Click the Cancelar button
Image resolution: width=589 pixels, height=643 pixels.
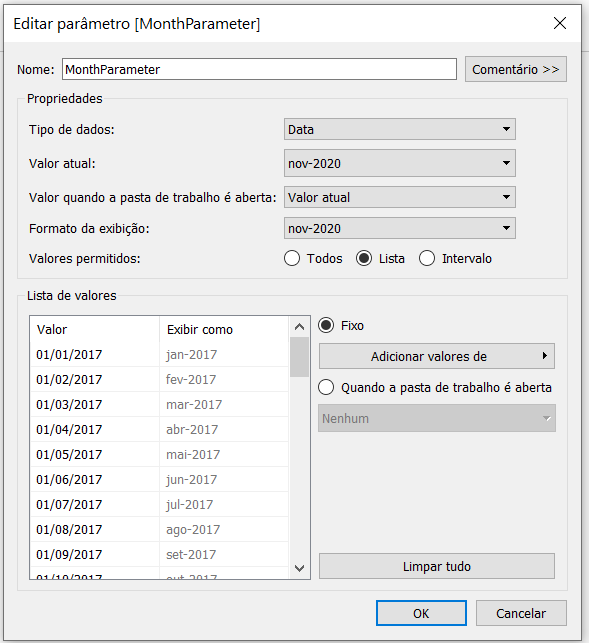tap(521, 613)
